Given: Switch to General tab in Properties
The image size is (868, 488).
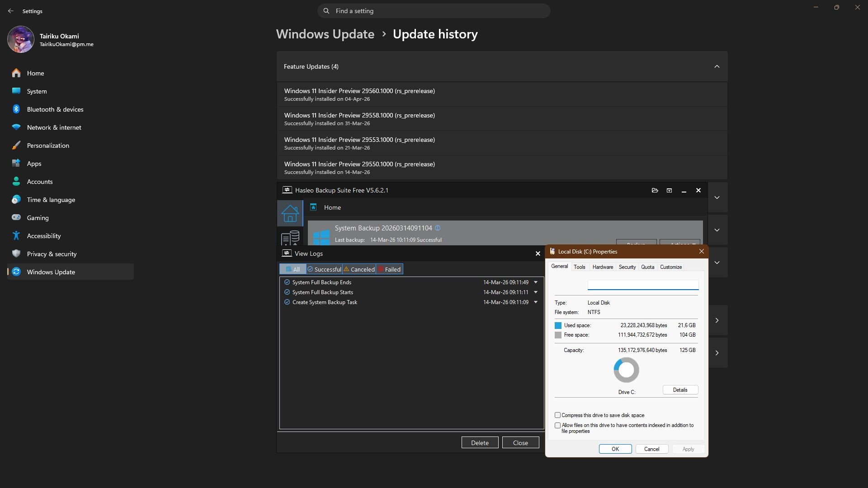Looking at the screenshot, I should (x=559, y=267).
